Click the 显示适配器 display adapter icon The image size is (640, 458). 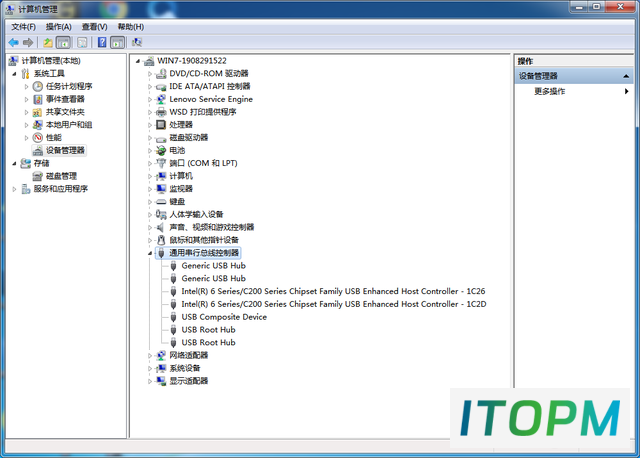click(x=161, y=381)
